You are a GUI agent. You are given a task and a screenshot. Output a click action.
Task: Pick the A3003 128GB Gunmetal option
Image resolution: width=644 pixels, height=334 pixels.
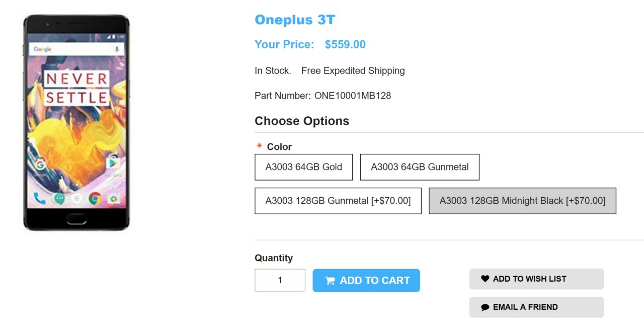coord(338,201)
